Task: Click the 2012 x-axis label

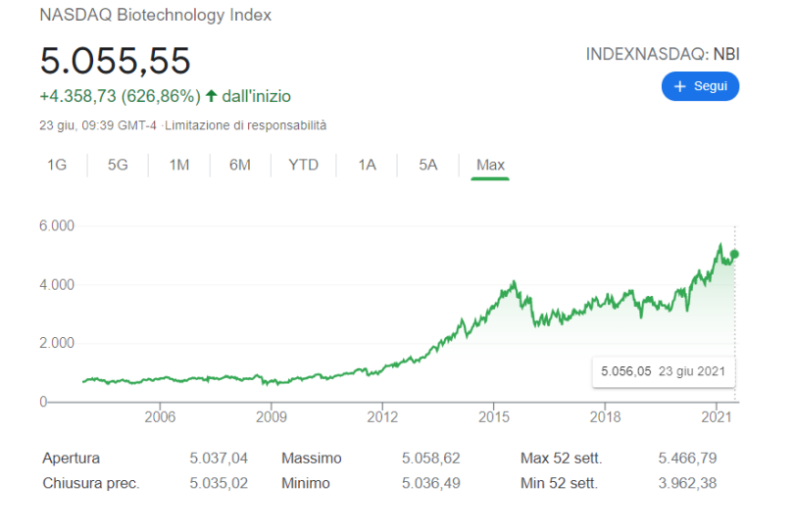Action: (x=382, y=417)
